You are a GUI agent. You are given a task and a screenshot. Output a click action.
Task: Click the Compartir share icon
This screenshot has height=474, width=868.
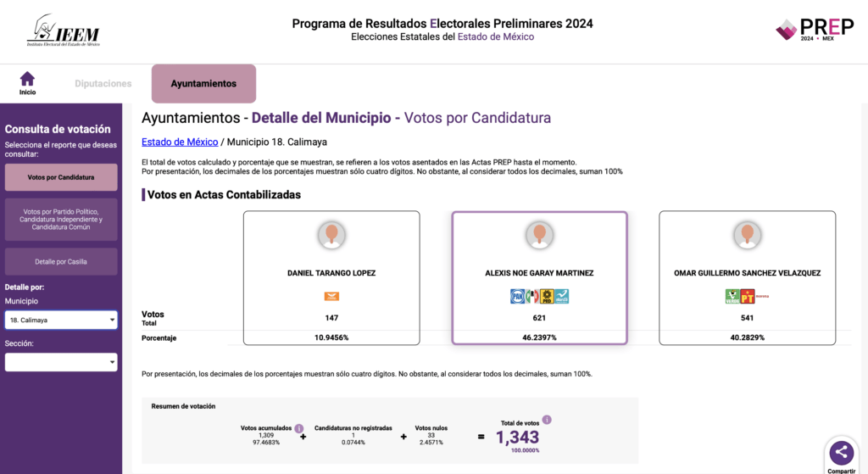[x=841, y=452]
